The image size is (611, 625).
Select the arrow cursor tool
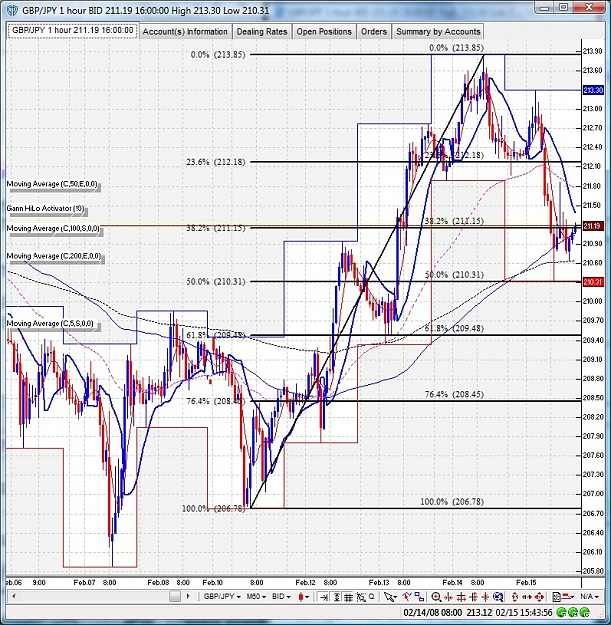390,597
